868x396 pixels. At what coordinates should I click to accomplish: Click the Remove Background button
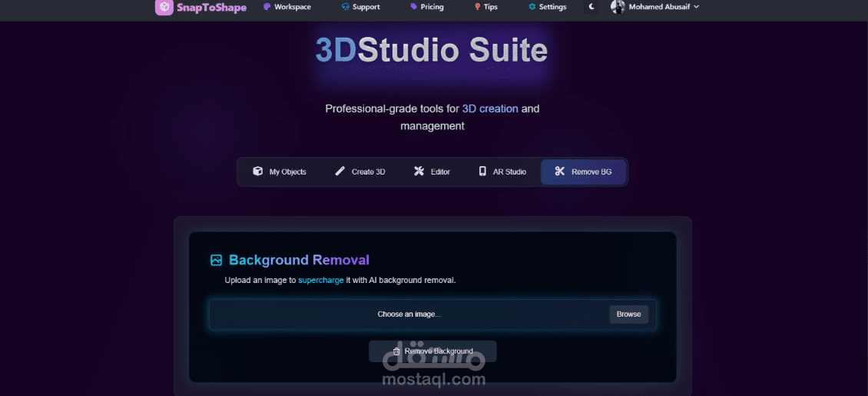point(432,351)
